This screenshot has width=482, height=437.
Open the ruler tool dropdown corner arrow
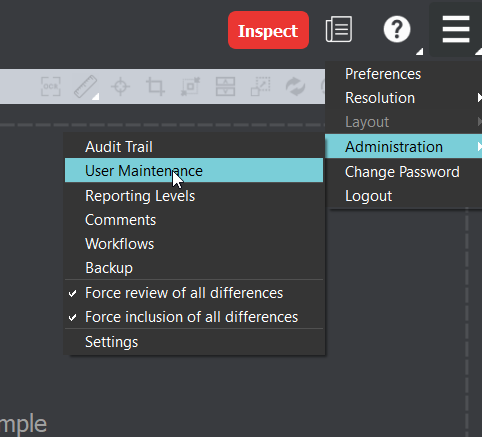(x=96, y=97)
